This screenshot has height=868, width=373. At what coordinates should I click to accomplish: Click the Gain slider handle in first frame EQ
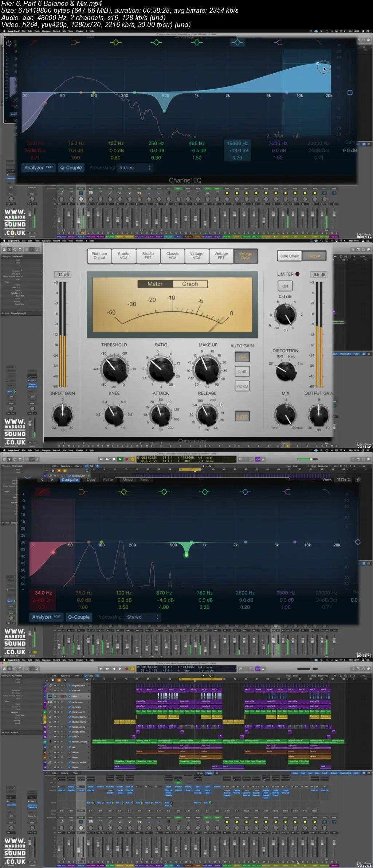tap(350, 93)
